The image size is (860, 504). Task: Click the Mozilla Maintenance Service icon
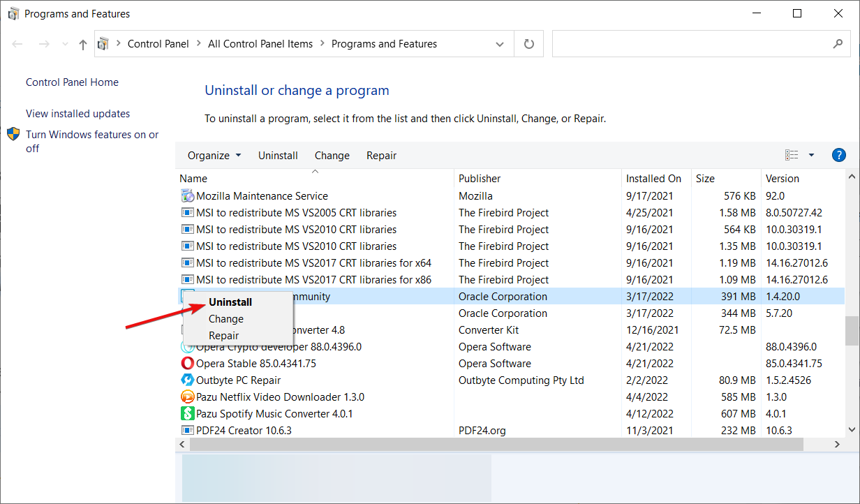coord(187,196)
